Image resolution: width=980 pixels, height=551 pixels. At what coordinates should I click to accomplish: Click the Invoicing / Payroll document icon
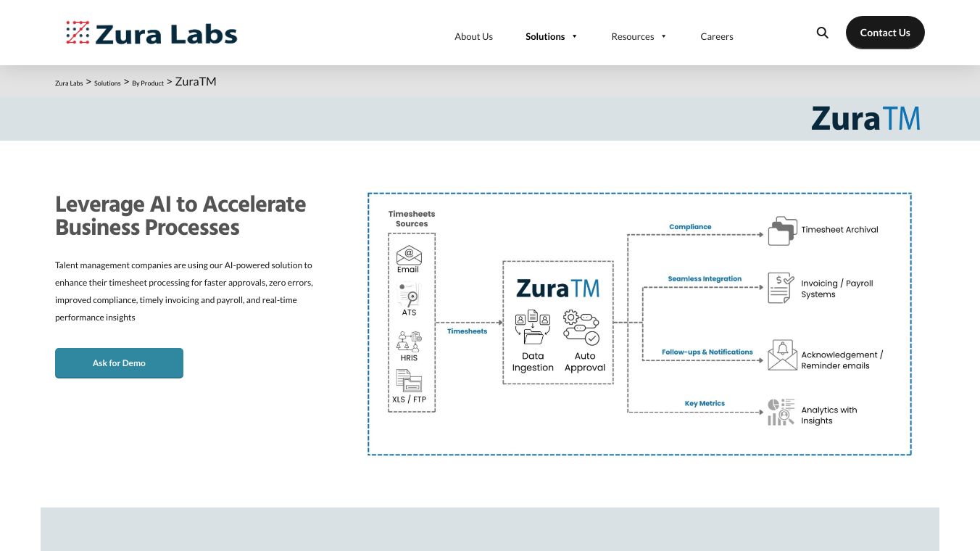(x=781, y=288)
